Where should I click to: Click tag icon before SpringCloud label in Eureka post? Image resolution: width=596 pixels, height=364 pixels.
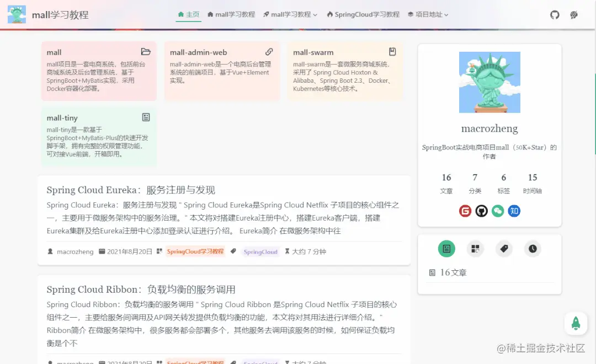pos(233,251)
